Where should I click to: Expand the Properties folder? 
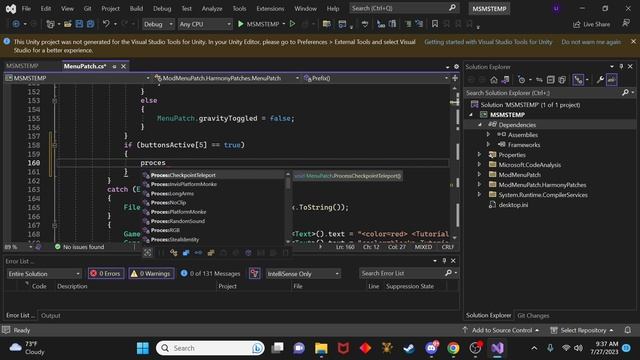480,155
